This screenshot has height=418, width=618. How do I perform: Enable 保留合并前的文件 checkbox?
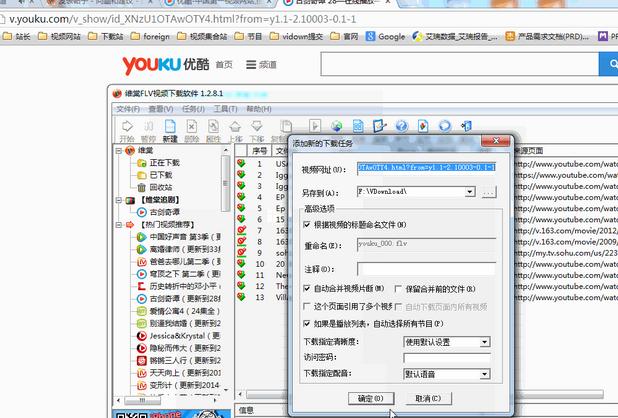pos(398,289)
